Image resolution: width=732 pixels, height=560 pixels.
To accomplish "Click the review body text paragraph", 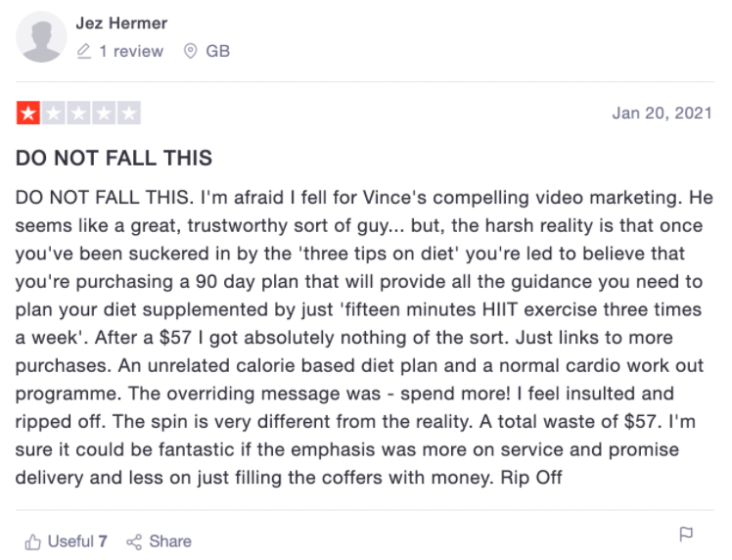I will point(364,337).
